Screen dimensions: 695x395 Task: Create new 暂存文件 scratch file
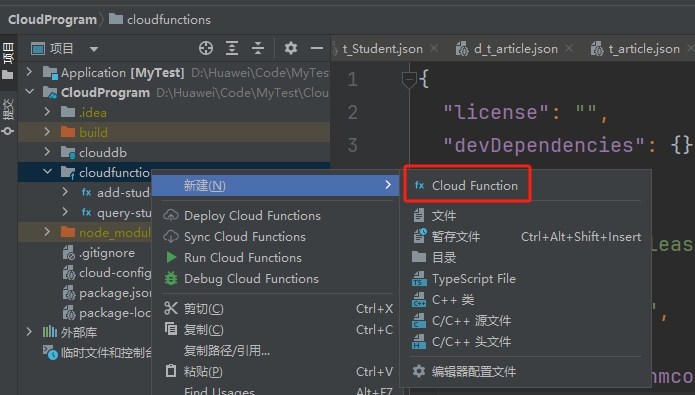(x=526, y=236)
